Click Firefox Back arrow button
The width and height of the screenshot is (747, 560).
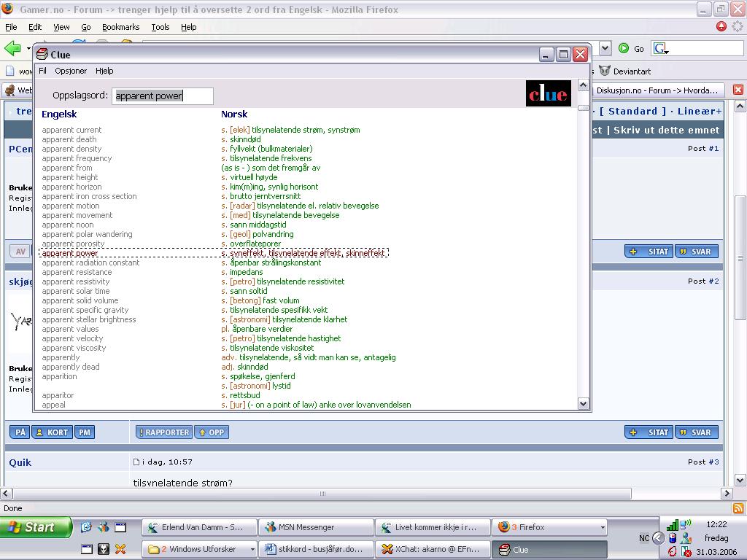point(12,48)
